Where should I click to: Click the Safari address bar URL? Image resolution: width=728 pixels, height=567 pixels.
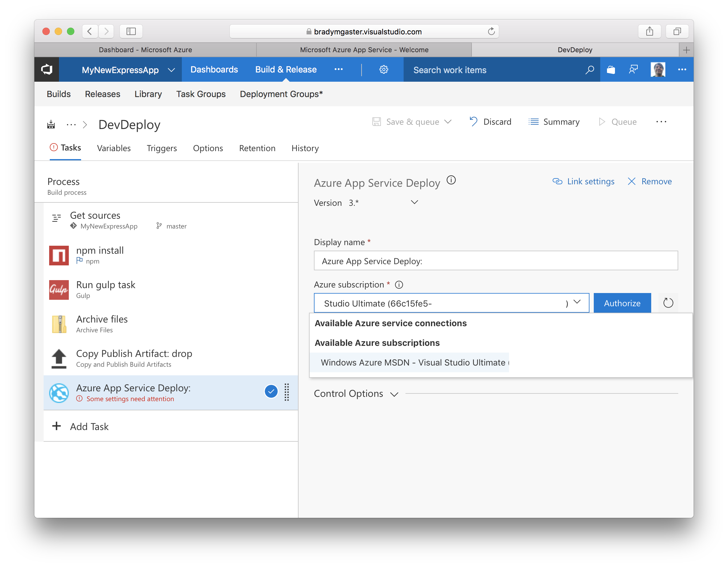click(367, 32)
